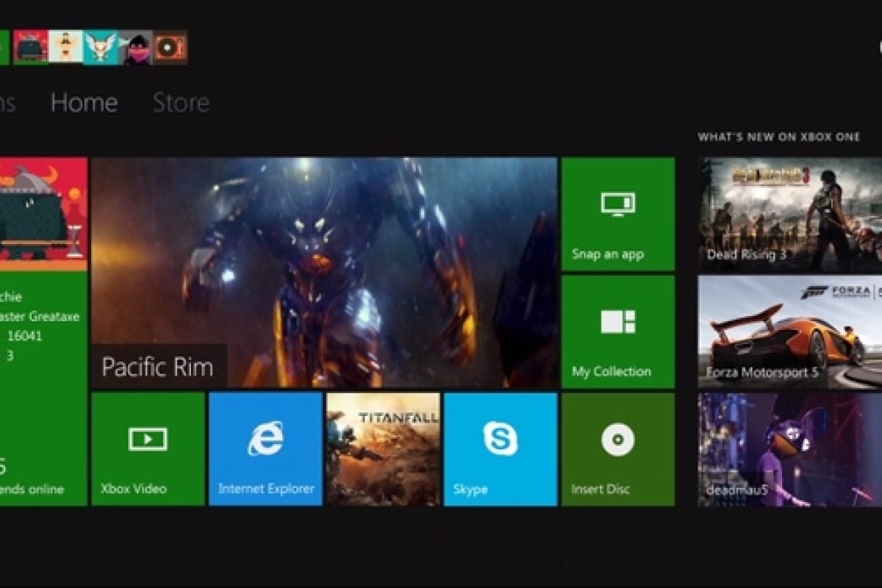This screenshot has height=588, width=882.
Task: Select the orange turntable friend avatar
Action: 170,47
